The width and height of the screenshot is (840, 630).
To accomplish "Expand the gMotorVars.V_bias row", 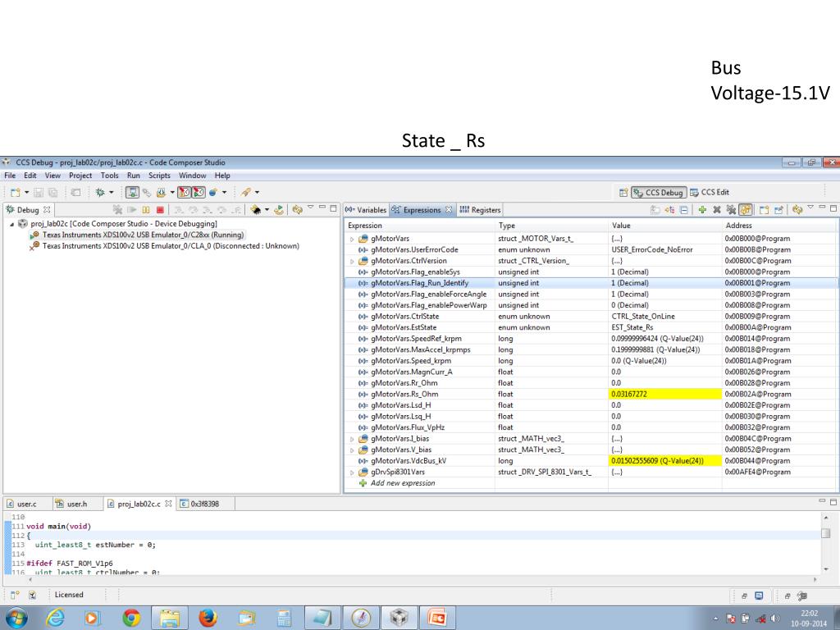I will (352, 450).
